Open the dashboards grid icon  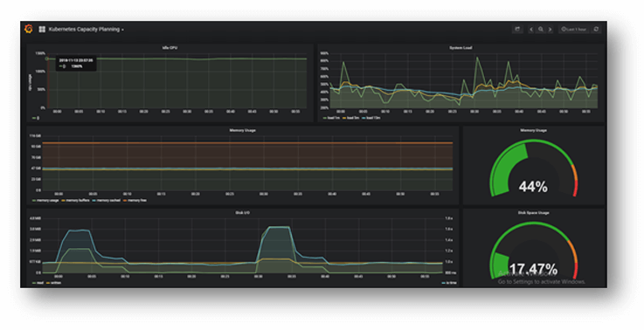click(42, 30)
